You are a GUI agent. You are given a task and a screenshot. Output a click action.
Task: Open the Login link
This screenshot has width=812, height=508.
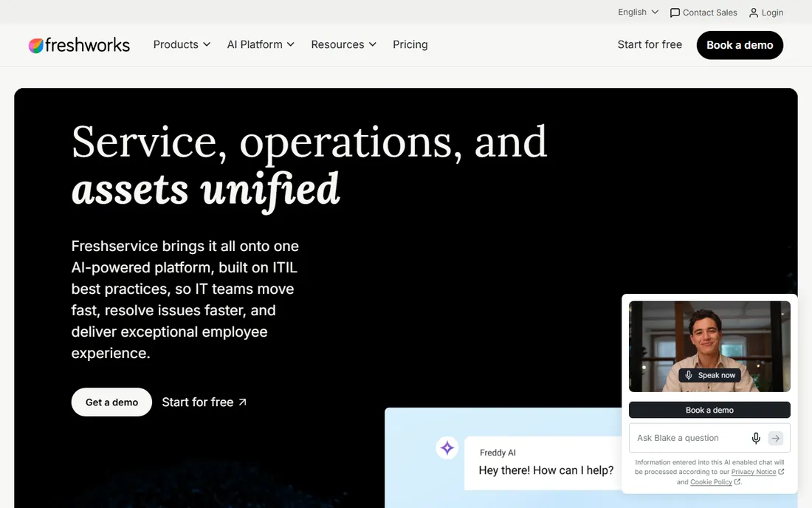(x=766, y=13)
